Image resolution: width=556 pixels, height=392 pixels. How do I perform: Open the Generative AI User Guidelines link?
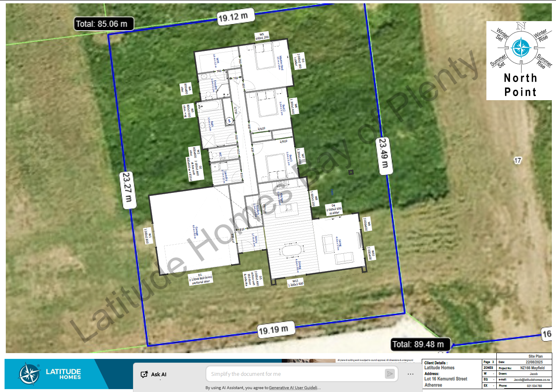tap(294, 388)
